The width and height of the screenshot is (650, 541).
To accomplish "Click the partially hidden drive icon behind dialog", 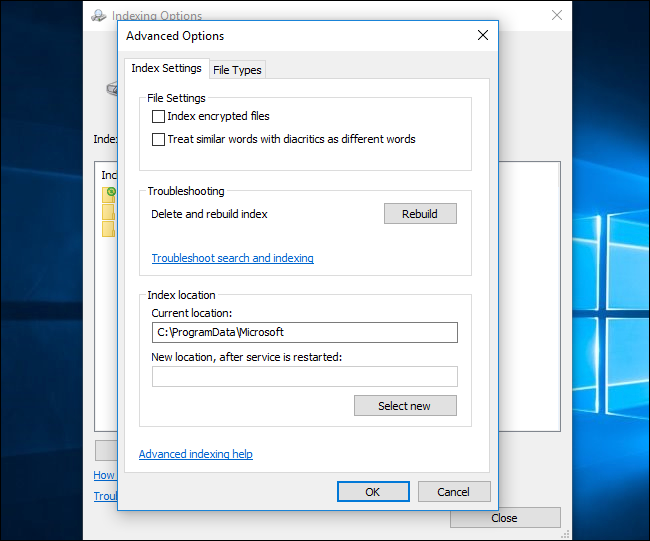I will point(112,88).
